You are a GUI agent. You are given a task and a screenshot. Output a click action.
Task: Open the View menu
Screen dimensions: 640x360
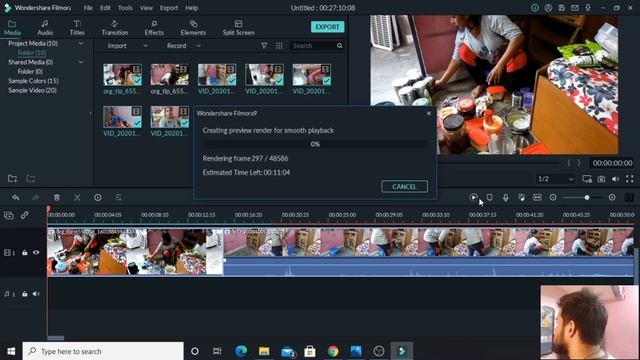click(146, 8)
